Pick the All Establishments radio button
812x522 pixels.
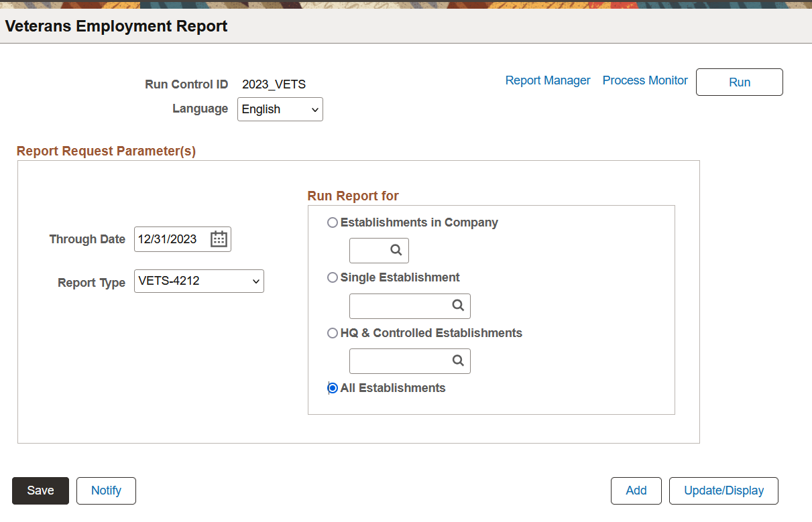click(333, 388)
